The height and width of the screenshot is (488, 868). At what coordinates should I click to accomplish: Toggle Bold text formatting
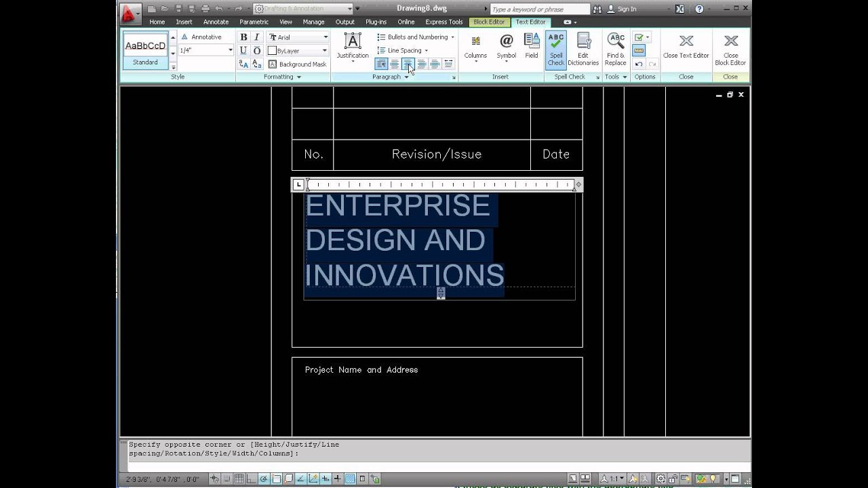243,37
